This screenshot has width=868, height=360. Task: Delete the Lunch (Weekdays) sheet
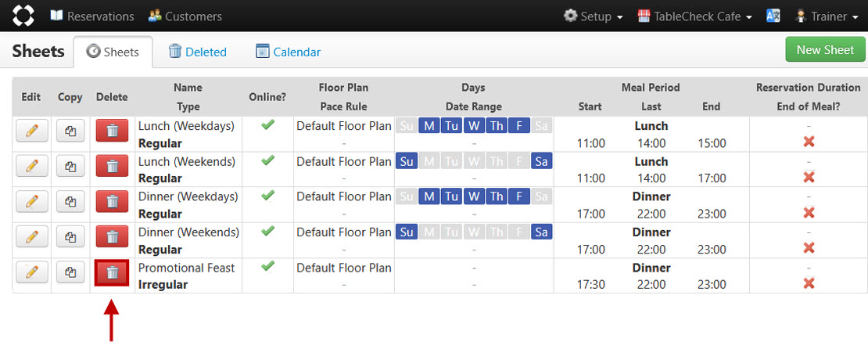113,131
